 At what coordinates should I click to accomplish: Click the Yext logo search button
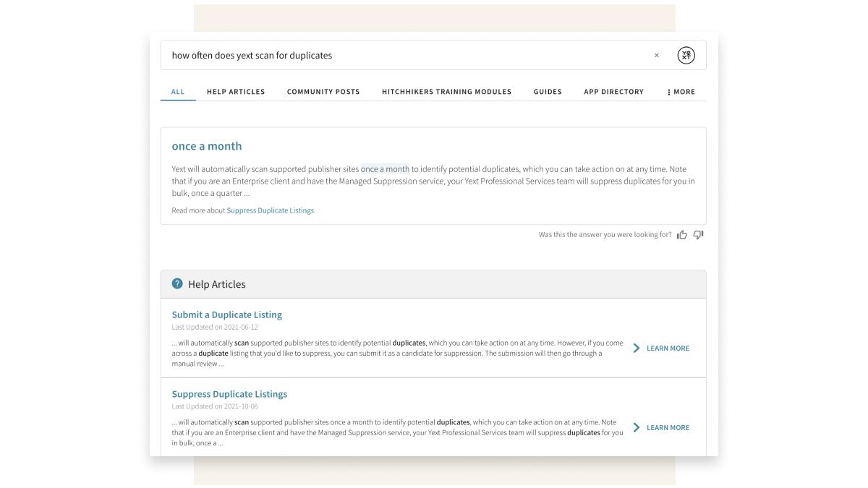(x=686, y=55)
